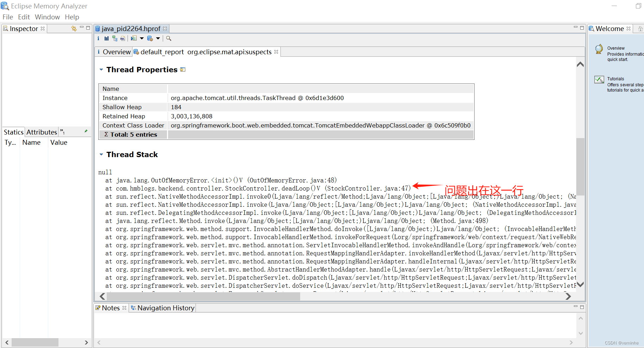The width and height of the screenshot is (644, 348).
Task: Click the TaskThread @ 0x6d1e3d600 instance value
Action: point(257,98)
